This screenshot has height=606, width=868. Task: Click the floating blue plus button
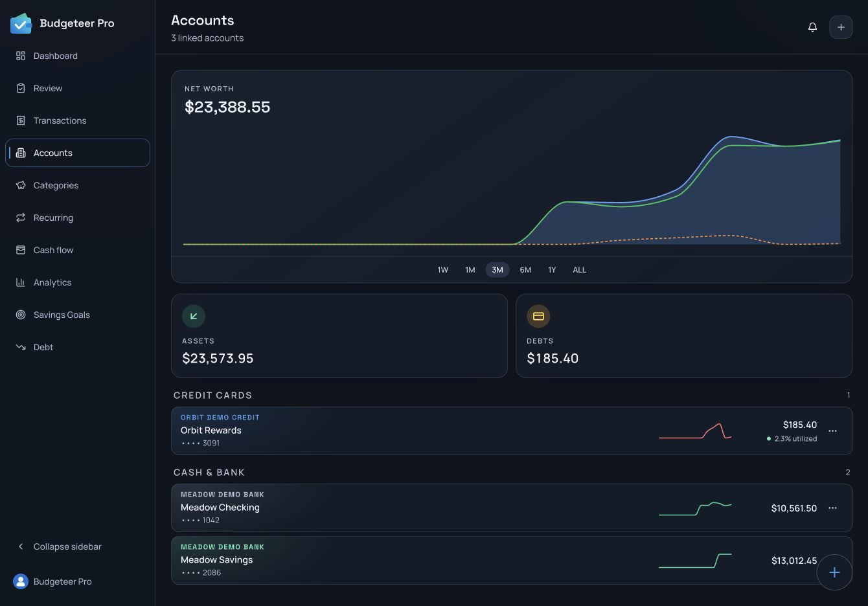[834, 572]
